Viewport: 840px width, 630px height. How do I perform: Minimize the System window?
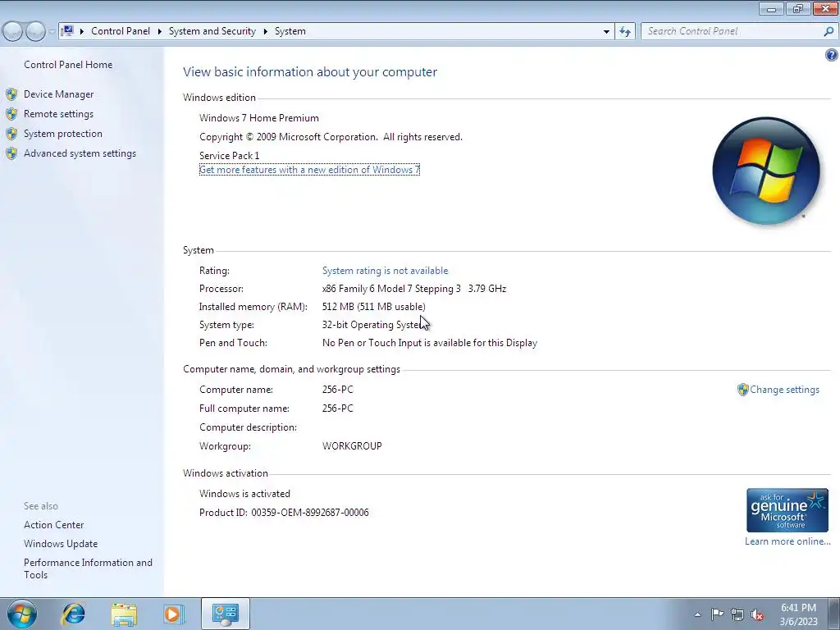[x=771, y=8]
